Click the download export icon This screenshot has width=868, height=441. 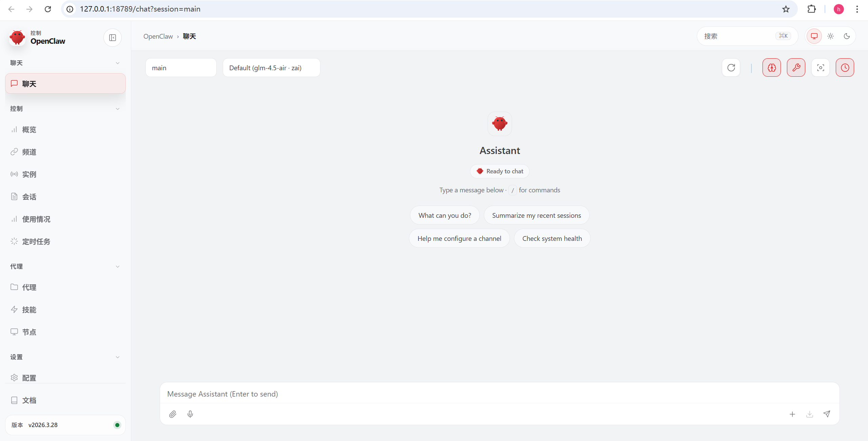pyautogui.click(x=810, y=414)
